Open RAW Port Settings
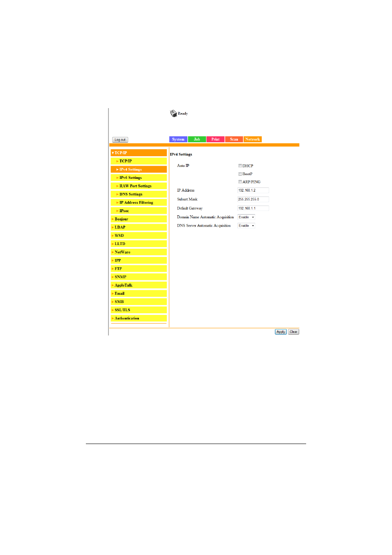This screenshot has width=392, height=555. click(x=139, y=186)
